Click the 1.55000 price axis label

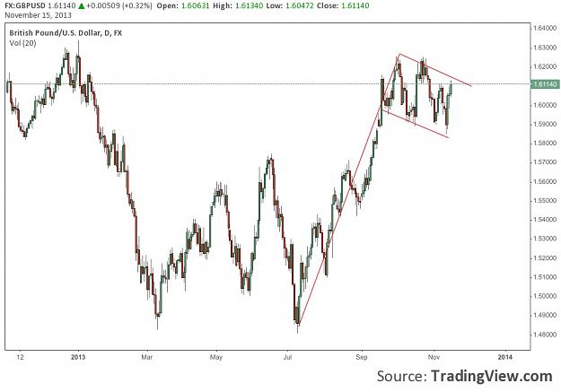[545, 200]
